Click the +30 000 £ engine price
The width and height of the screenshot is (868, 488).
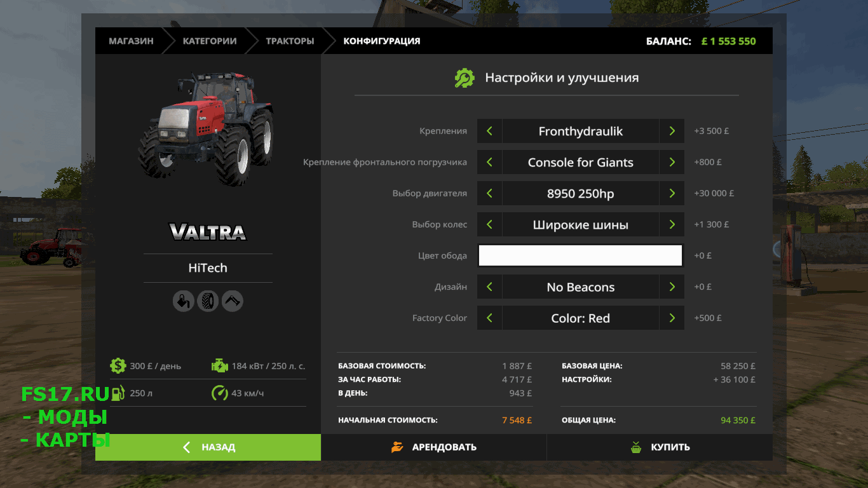tap(714, 193)
